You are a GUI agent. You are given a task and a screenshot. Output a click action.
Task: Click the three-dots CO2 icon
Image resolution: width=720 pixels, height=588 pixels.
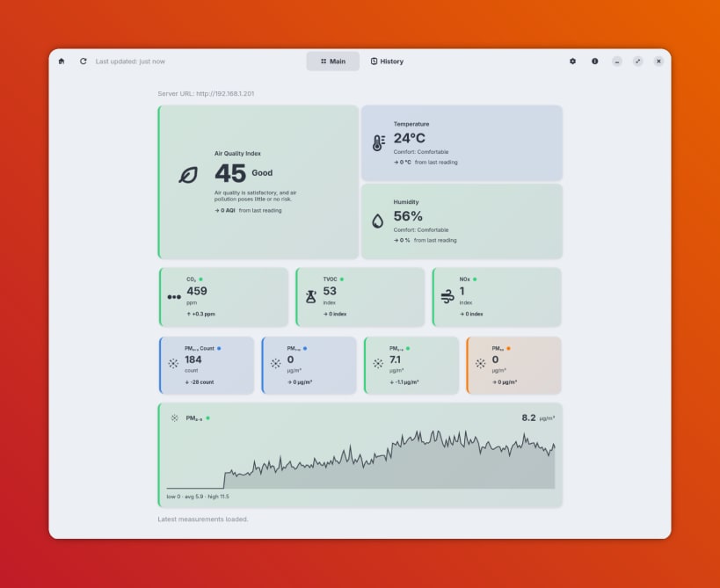click(174, 297)
